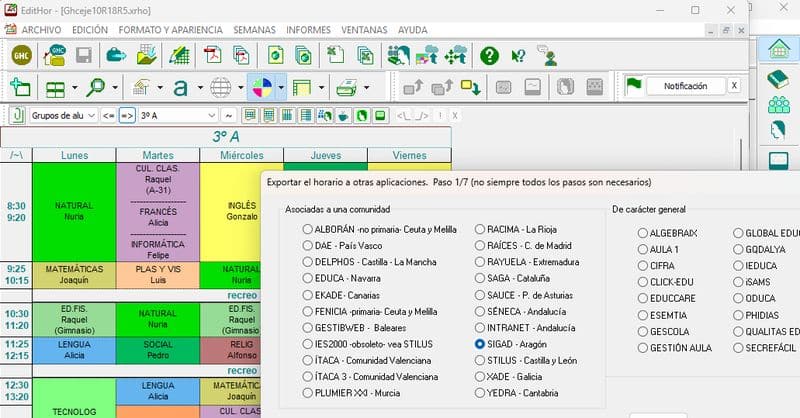
Task: Open the 3º A group dropdown
Action: [x=178, y=115]
